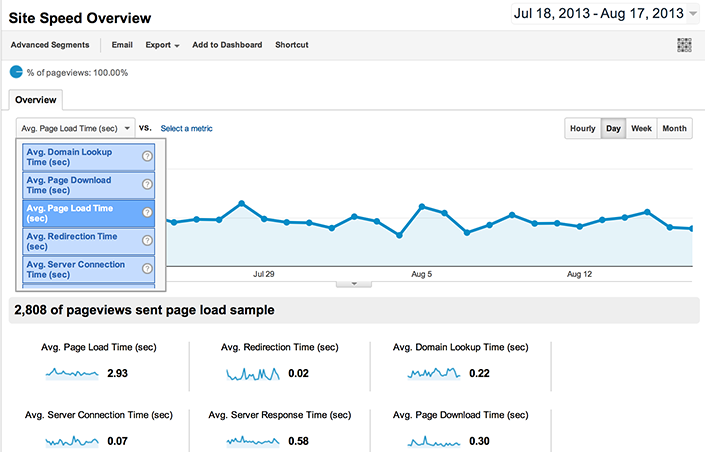Open the Avg. Page Load Time metric dropdown
The width and height of the screenshot is (705, 452).
tap(75, 128)
